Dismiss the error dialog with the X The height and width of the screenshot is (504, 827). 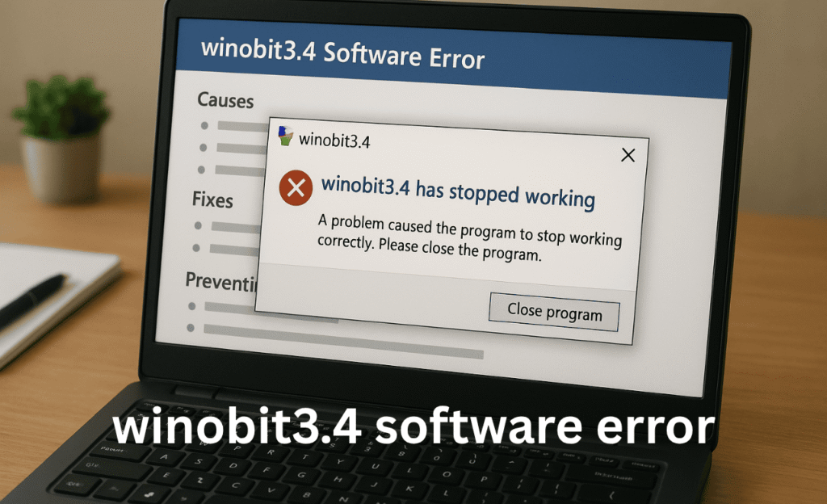tap(628, 155)
